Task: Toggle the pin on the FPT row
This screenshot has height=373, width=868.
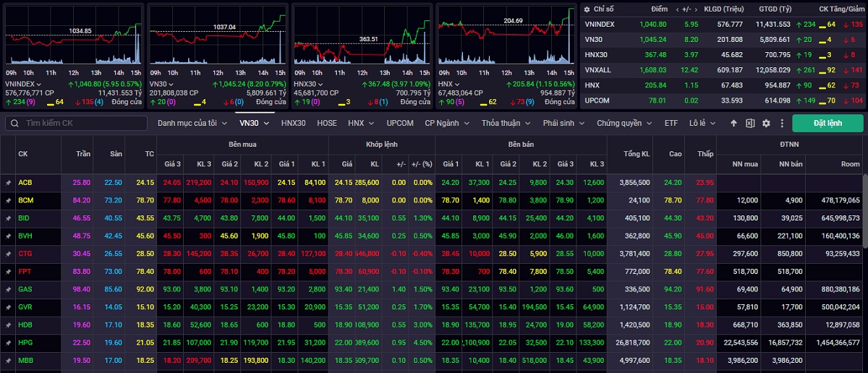Action: tap(9, 272)
